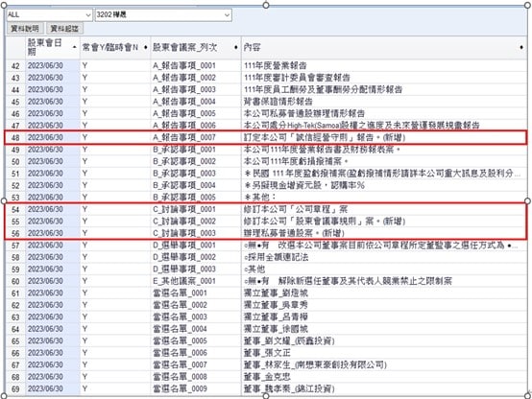This screenshot has height=399, width=532.
Task: Click content 本公司111年度虧損撥補案
Action: tap(384, 161)
